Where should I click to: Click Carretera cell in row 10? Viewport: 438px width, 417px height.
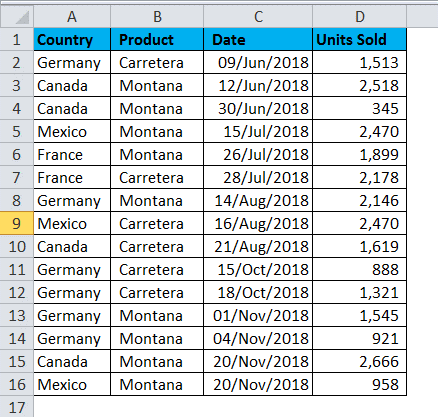(x=157, y=247)
